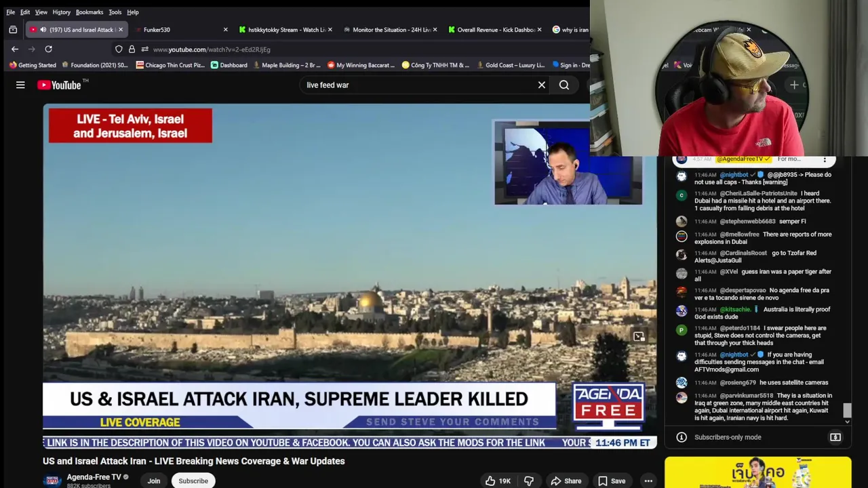Open the Bookmarks menu
Screen dimensions: 868x488
pos(90,12)
